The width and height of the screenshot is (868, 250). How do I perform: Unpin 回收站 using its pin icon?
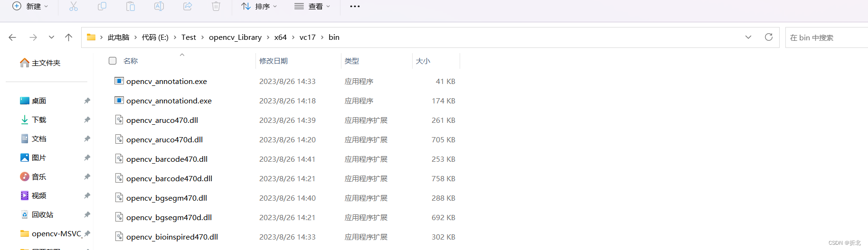87,214
